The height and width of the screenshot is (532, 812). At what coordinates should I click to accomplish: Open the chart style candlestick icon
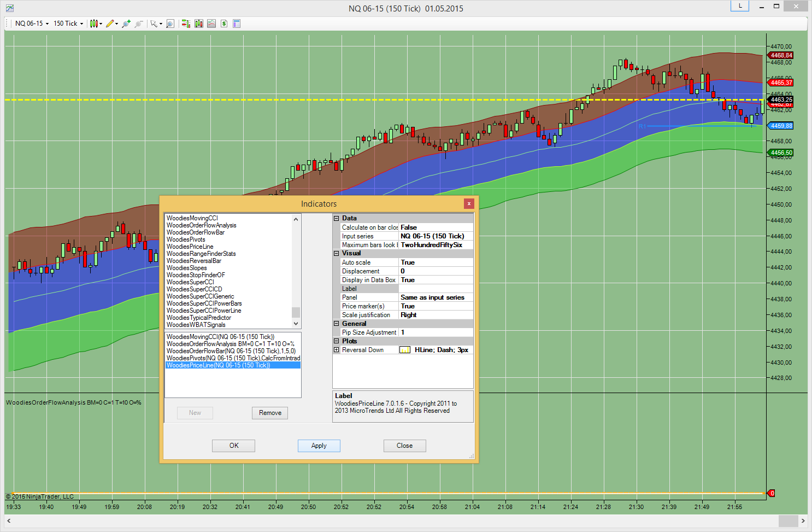94,24
